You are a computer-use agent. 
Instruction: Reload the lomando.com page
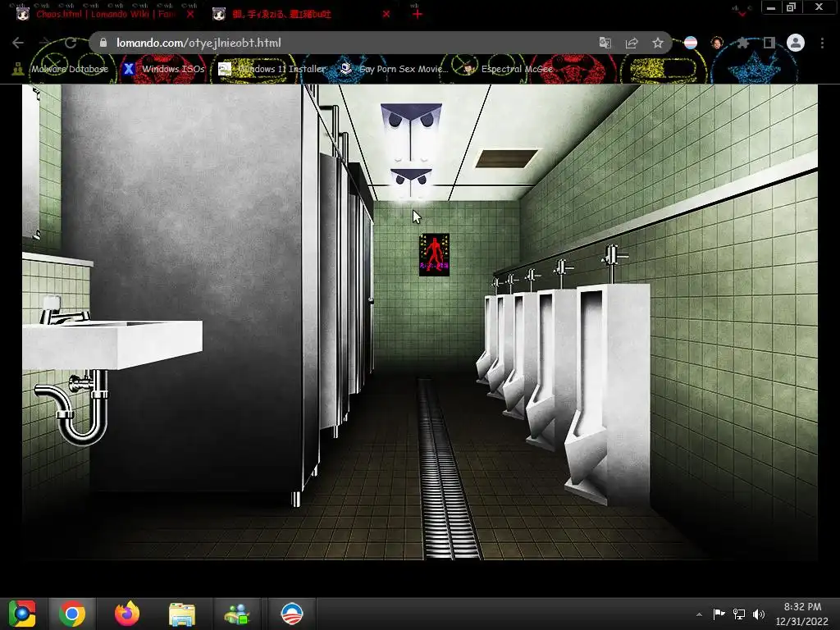pos(71,43)
